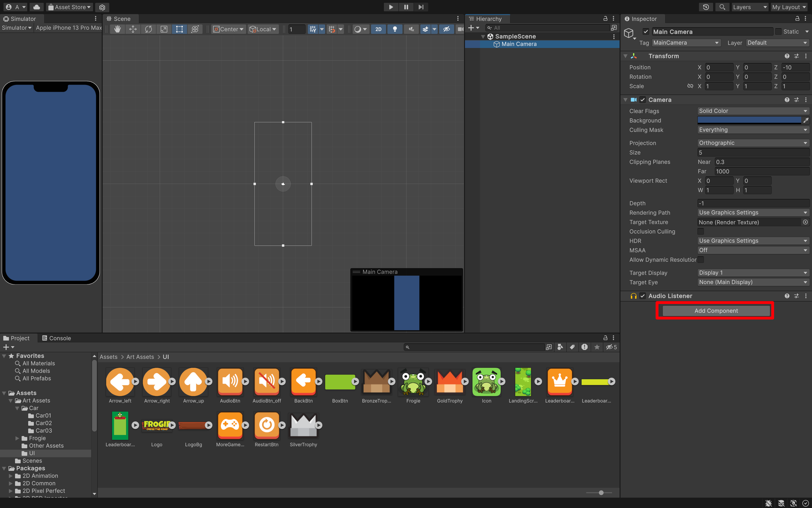This screenshot has width=812, height=508.
Task: Disable the Audio Listener checkbox
Action: pos(643,296)
